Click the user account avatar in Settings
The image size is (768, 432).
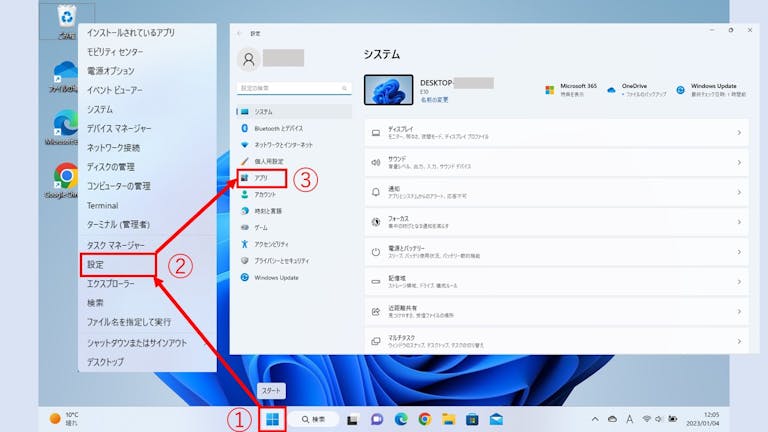click(249, 59)
